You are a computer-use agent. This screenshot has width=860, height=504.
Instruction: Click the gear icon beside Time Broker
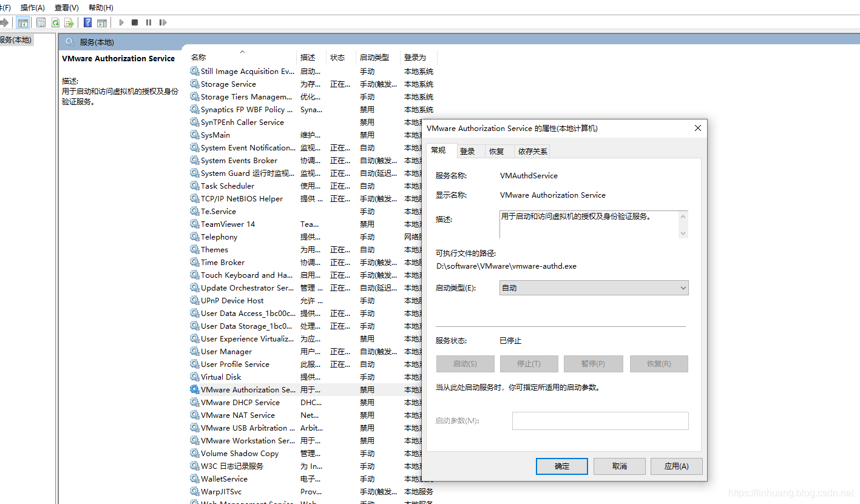tap(194, 262)
